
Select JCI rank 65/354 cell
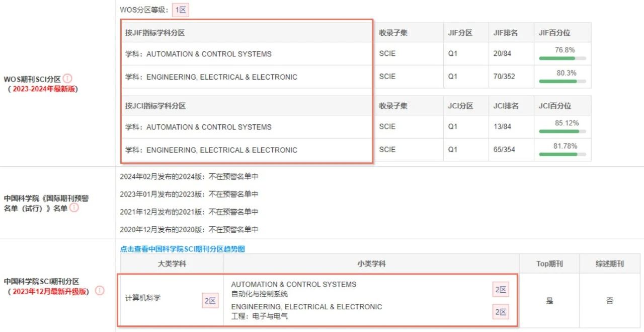click(511, 150)
